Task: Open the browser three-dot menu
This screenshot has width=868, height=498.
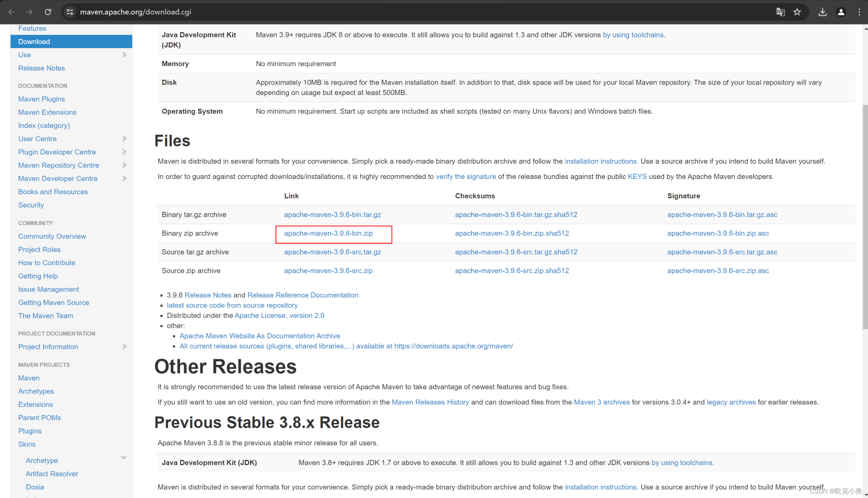Action: [859, 12]
